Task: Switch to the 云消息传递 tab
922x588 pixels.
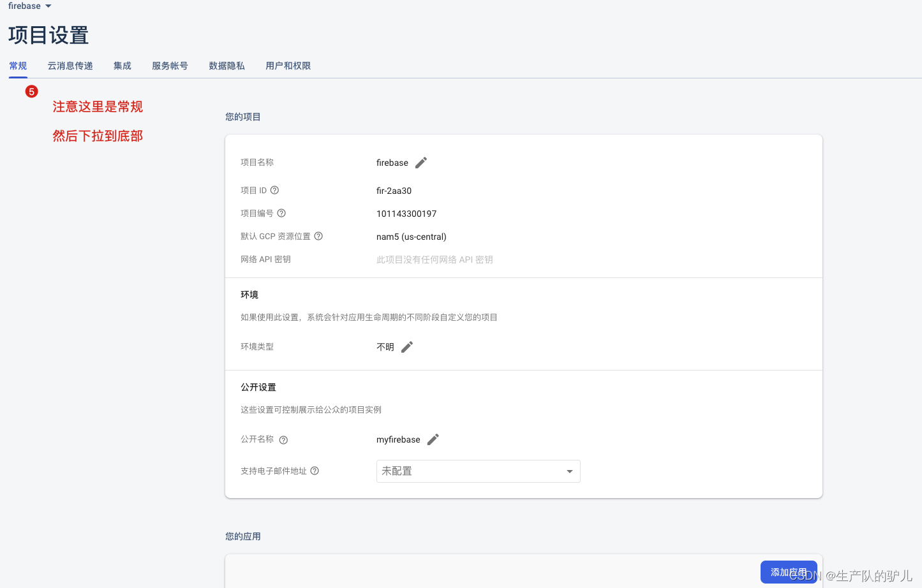Action: coord(70,65)
